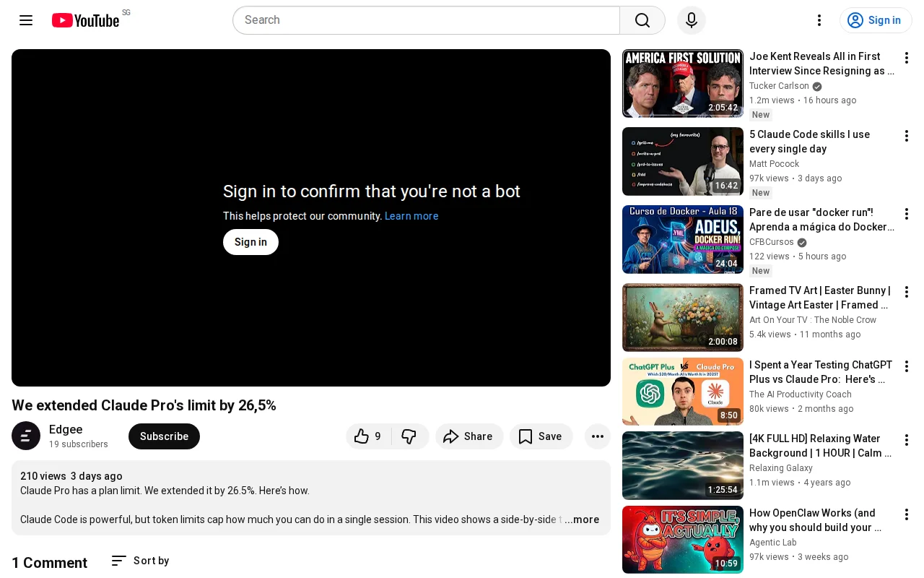Open more actions ellipsis under video
This screenshot has width=924, height=578.
[x=598, y=436]
